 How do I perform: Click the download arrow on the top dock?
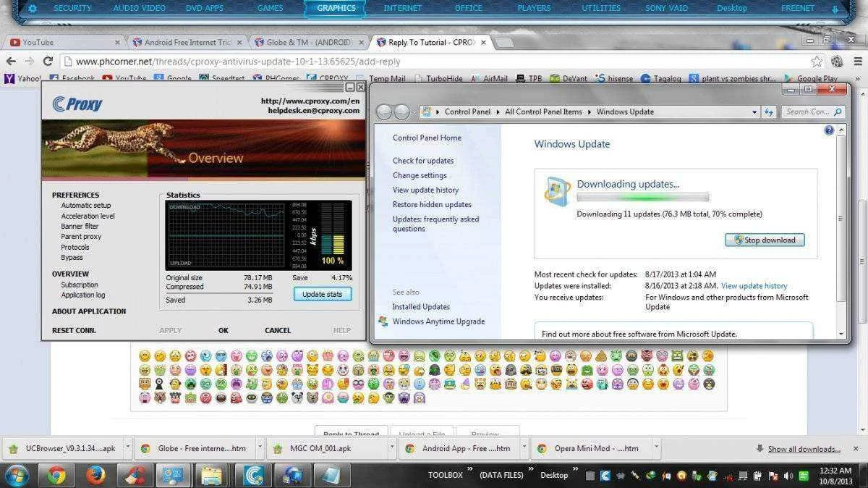point(835,9)
